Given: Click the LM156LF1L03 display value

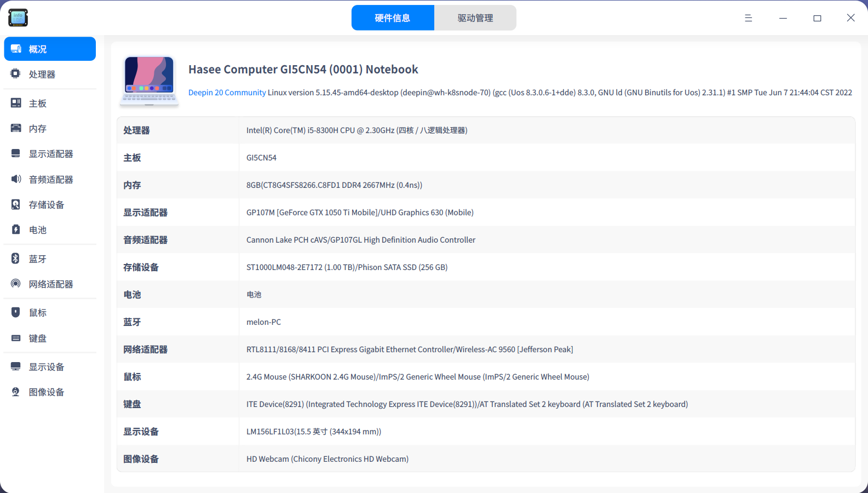Looking at the screenshot, I should click(x=314, y=432).
